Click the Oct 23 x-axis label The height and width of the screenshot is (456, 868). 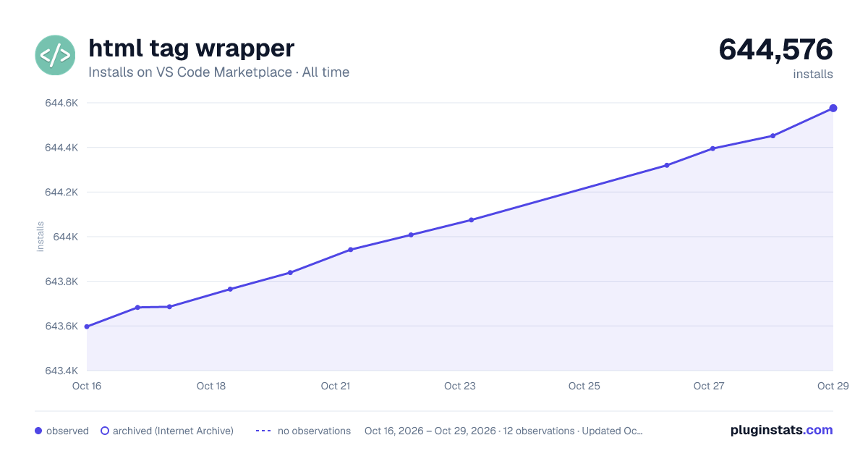click(460, 386)
